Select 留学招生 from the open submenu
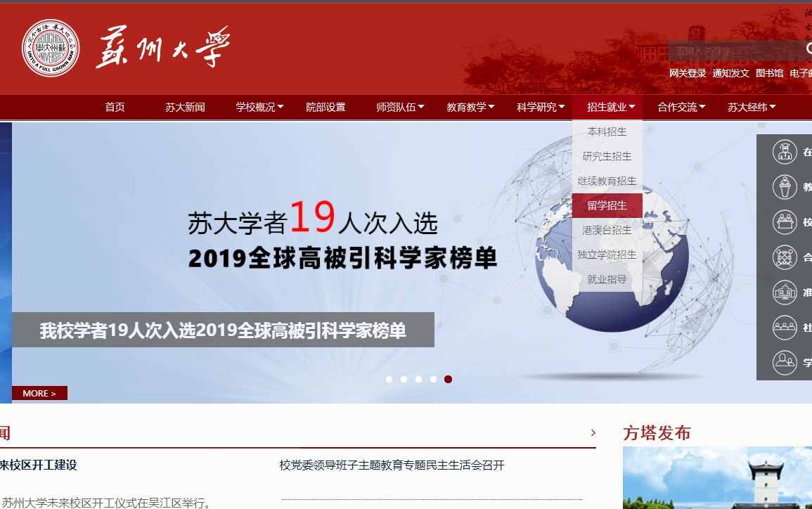 point(607,206)
